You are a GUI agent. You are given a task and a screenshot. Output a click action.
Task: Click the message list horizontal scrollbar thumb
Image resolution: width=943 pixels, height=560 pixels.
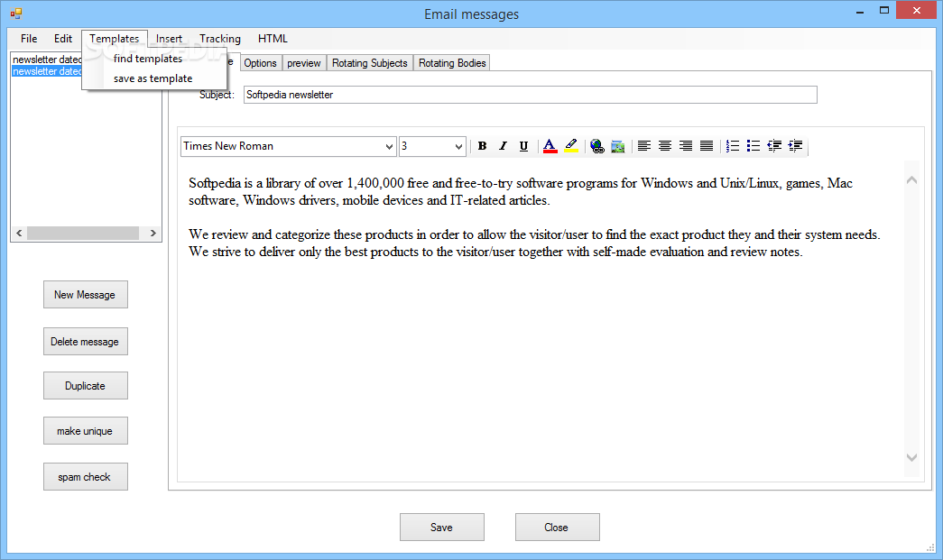click(x=83, y=234)
